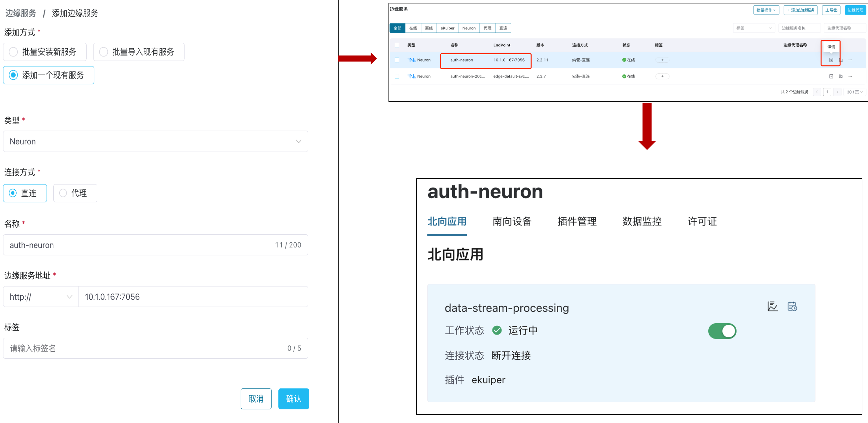This screenshot has height=423, width=868.
Task: Open more options ellipsis for auth-neuron row
Action: pos(850,60)
